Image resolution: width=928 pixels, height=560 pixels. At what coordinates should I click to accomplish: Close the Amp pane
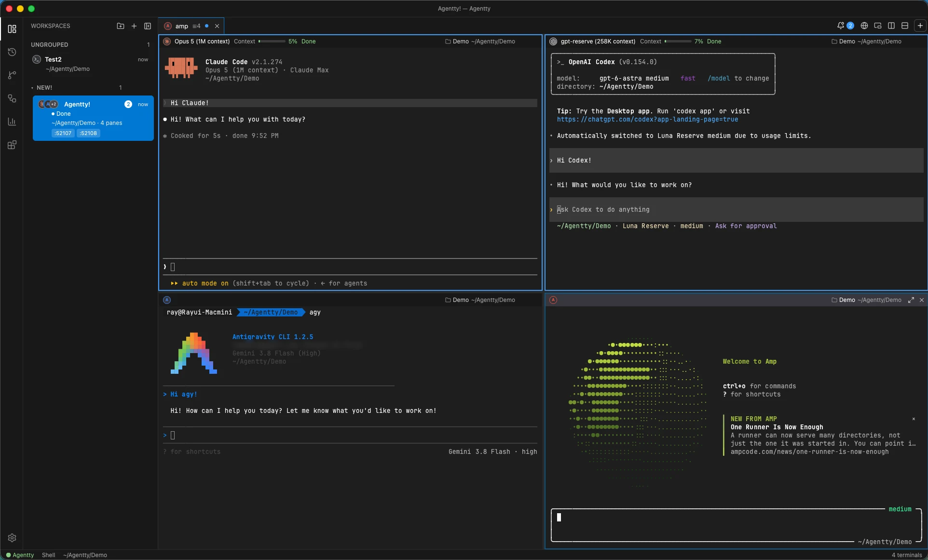922,300
